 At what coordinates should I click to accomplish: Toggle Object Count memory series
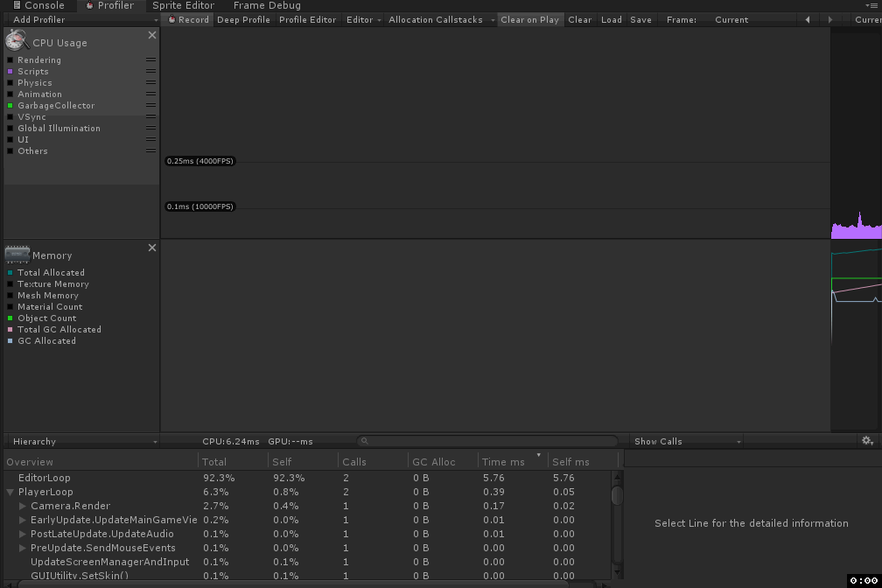10,318
